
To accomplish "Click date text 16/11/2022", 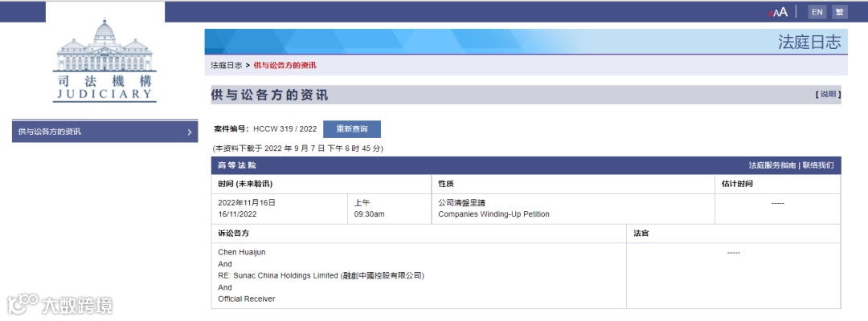I will [x=237, y=213].
